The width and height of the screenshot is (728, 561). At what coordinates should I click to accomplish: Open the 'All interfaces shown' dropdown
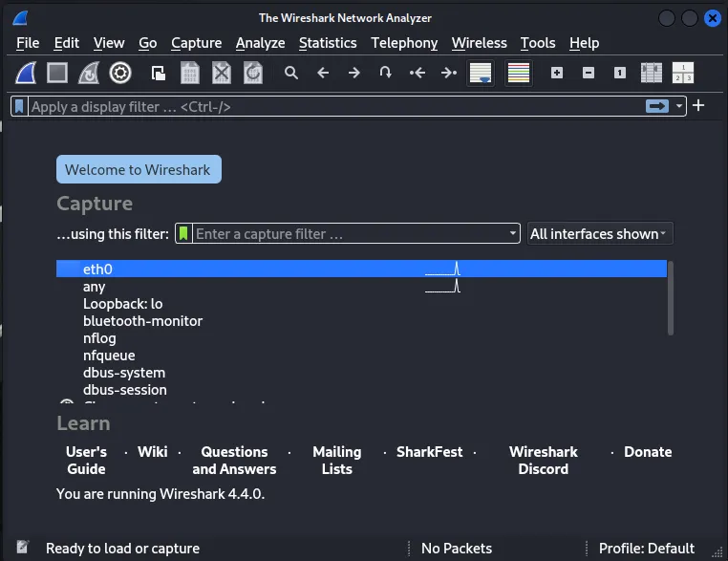[600, 234]
